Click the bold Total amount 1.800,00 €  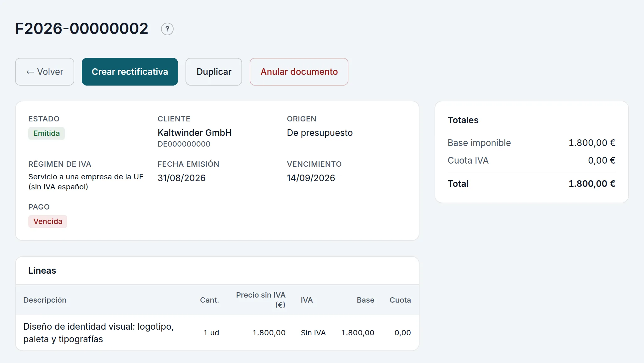click(592, 184)
